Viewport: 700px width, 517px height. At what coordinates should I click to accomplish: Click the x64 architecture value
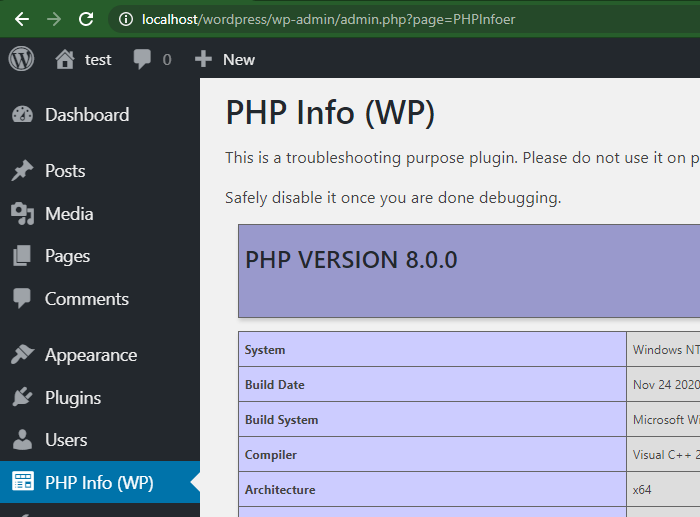pos(642,490)
